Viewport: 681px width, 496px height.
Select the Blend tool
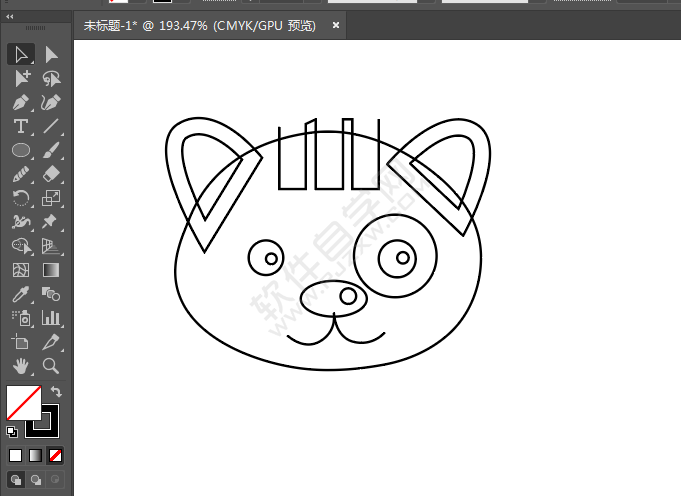(51, 294)
